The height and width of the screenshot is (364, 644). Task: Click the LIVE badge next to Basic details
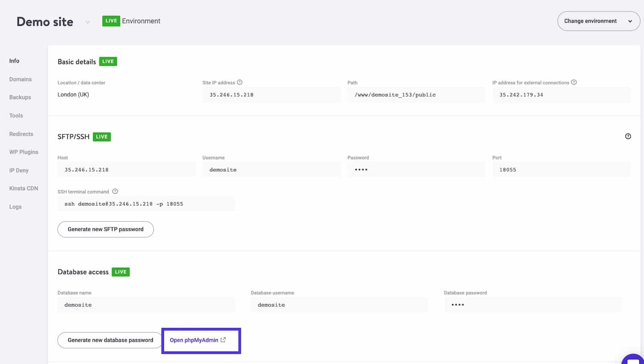coord(108,61)
